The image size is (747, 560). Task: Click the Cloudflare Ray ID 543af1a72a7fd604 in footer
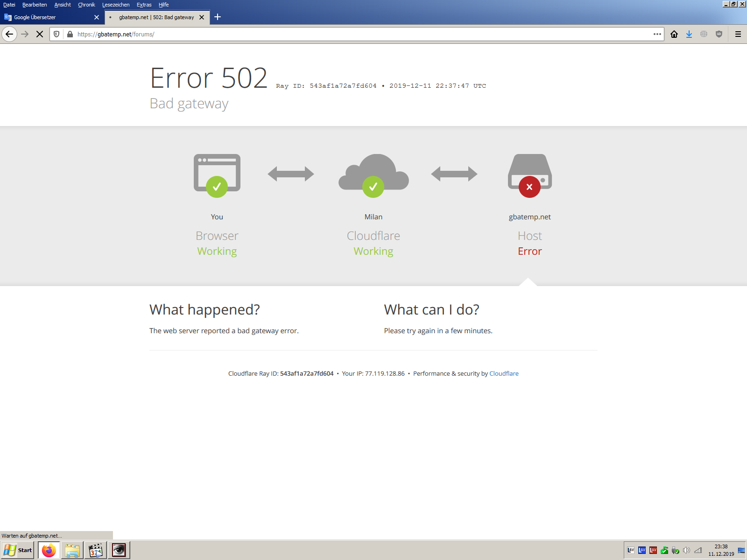tap(307, 373)
